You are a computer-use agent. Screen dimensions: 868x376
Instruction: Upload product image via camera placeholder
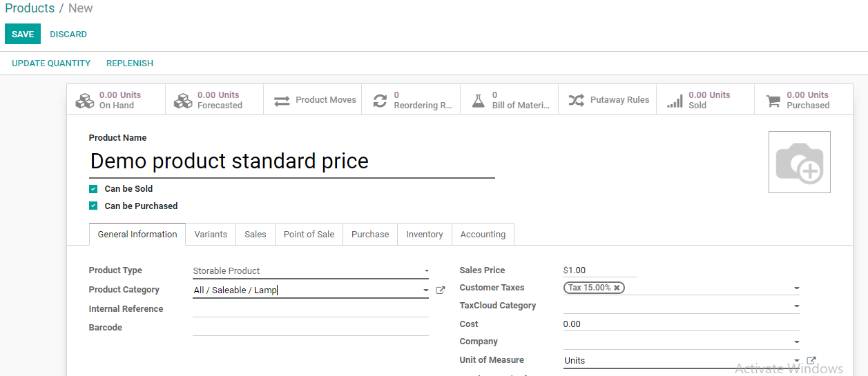pyautogui.click(x=799, y=162)
